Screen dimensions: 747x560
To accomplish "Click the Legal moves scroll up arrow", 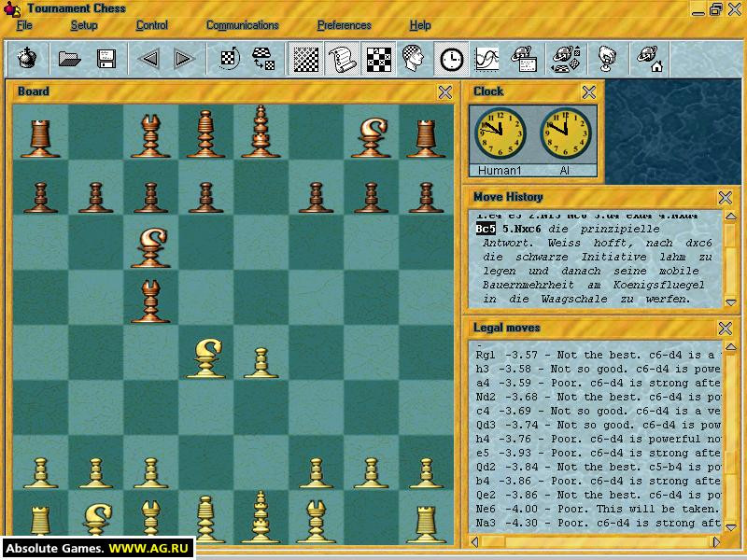I will coord(731,347).
